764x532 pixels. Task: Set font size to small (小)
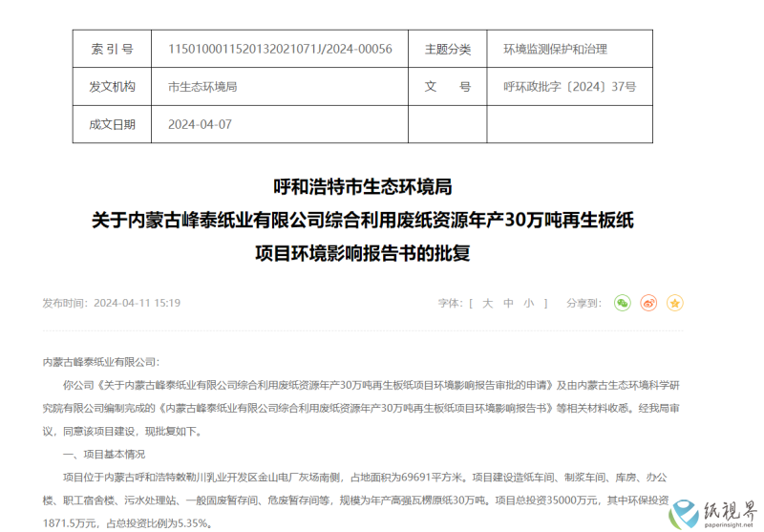(x=529, y=304)
